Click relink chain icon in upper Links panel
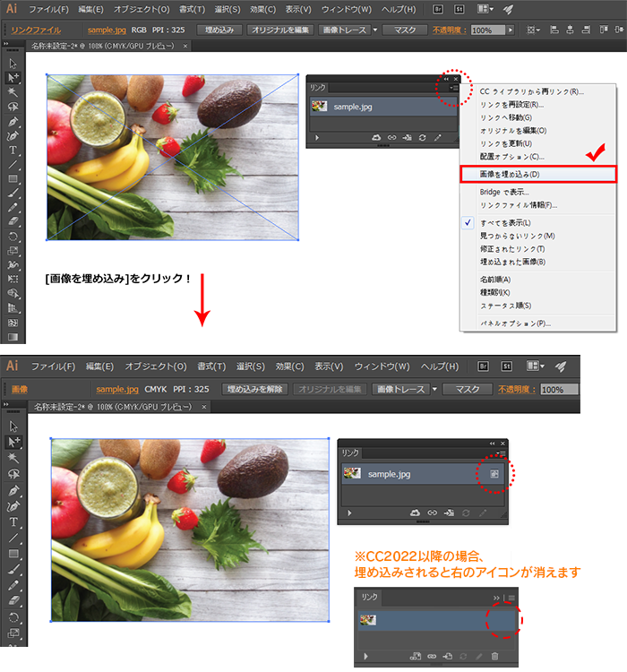The height and width of the screenshot is (672, 627). (391, 138)
